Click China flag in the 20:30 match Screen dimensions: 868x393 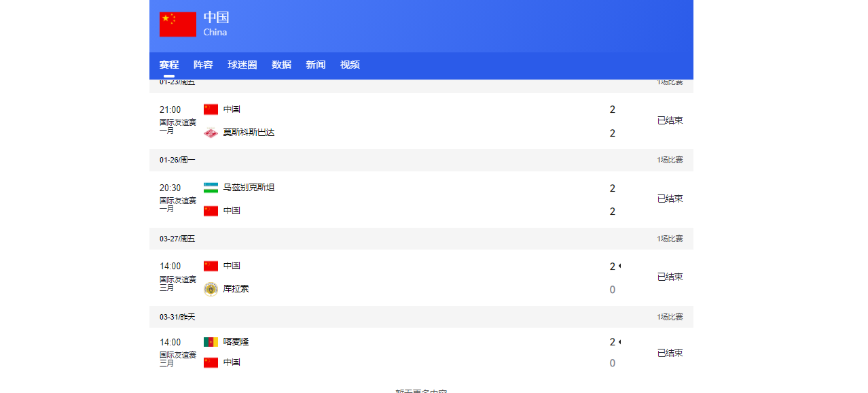point(211,211)
